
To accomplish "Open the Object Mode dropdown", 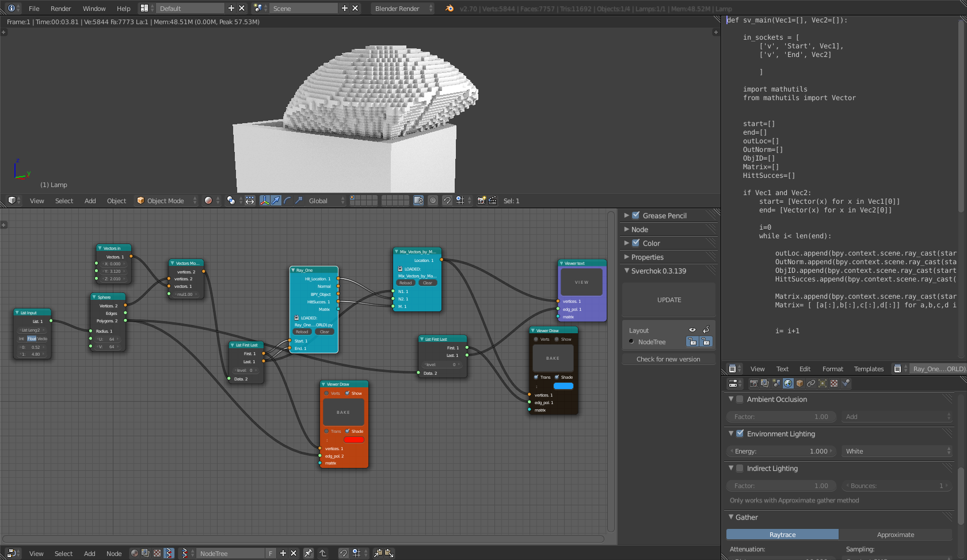I will tap(166, 200).
